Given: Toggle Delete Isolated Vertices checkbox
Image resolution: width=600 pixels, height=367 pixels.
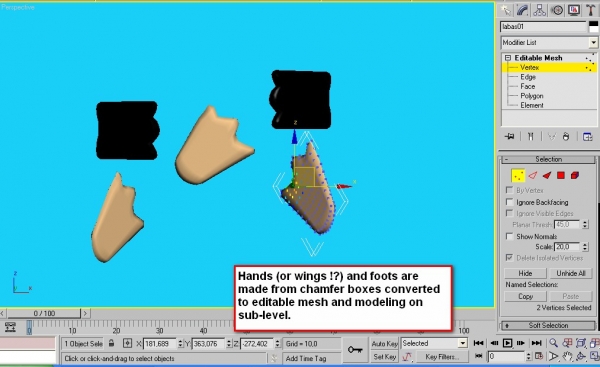Looking at the screenshot, I should pos(509,258).
